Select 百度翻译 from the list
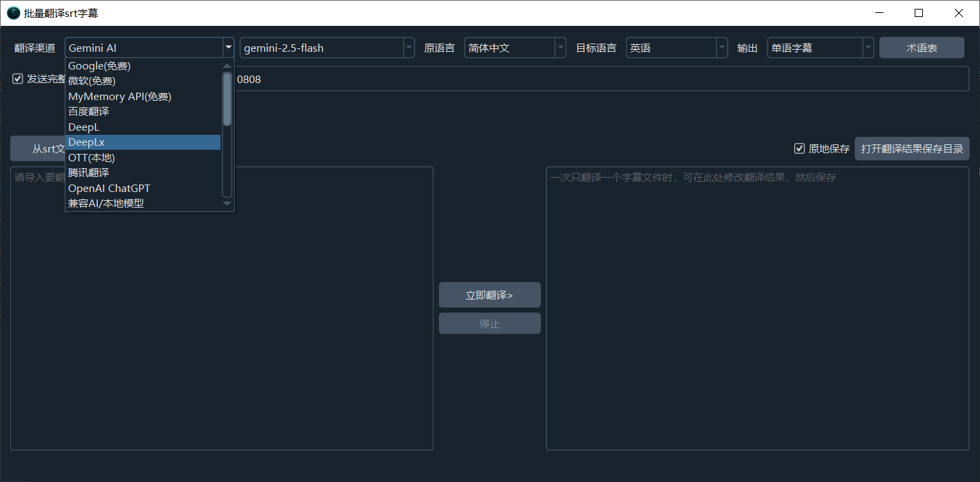This screenshot has height=482, width=980. [x=88, y=112]
